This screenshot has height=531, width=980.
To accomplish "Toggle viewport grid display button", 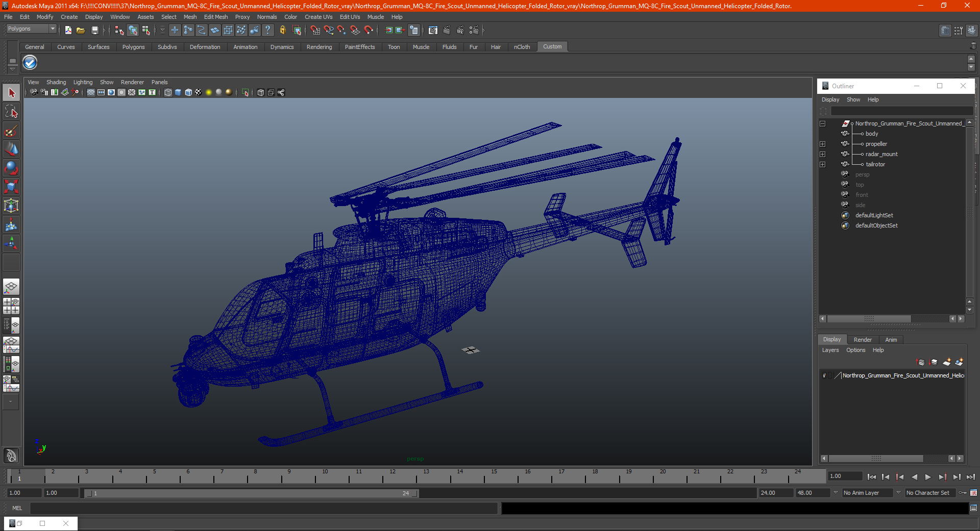I will click(x=91, y=92).
